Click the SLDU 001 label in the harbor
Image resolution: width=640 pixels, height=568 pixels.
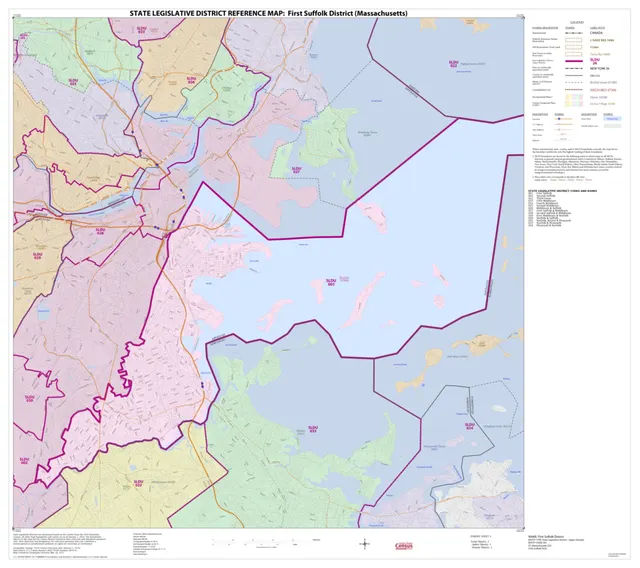[x=331, y=282]
